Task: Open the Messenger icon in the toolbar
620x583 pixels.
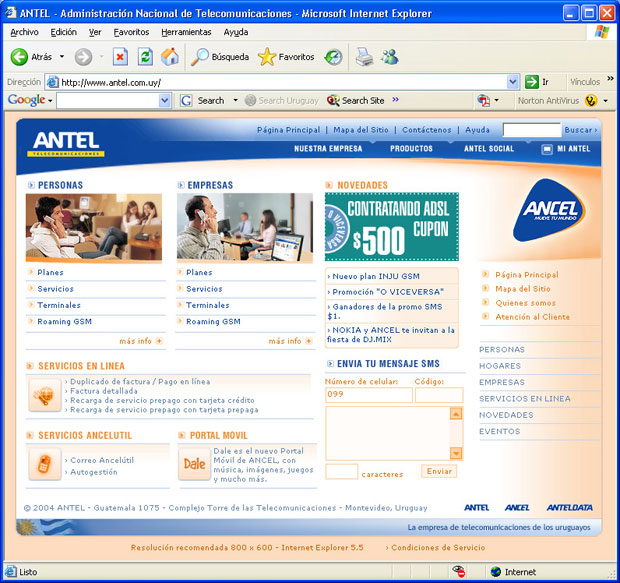Action: click(x=389, y=57)
